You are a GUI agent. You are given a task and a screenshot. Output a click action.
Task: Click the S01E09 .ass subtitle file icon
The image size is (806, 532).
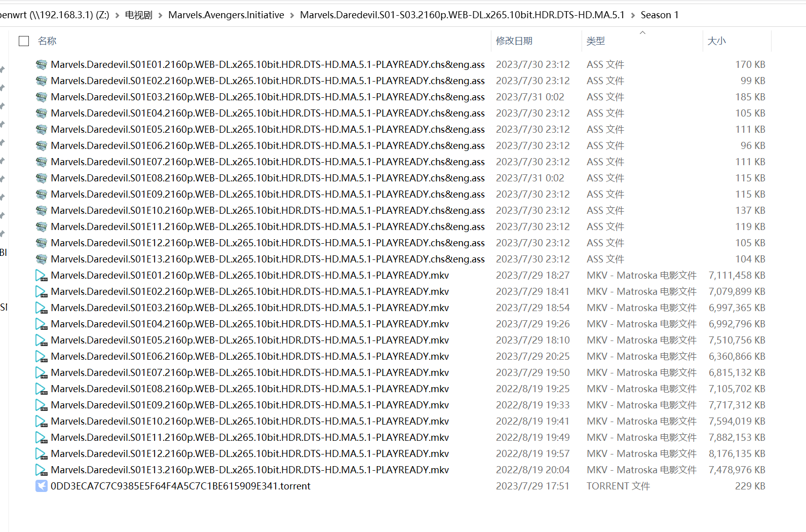[x=42, y=194]
